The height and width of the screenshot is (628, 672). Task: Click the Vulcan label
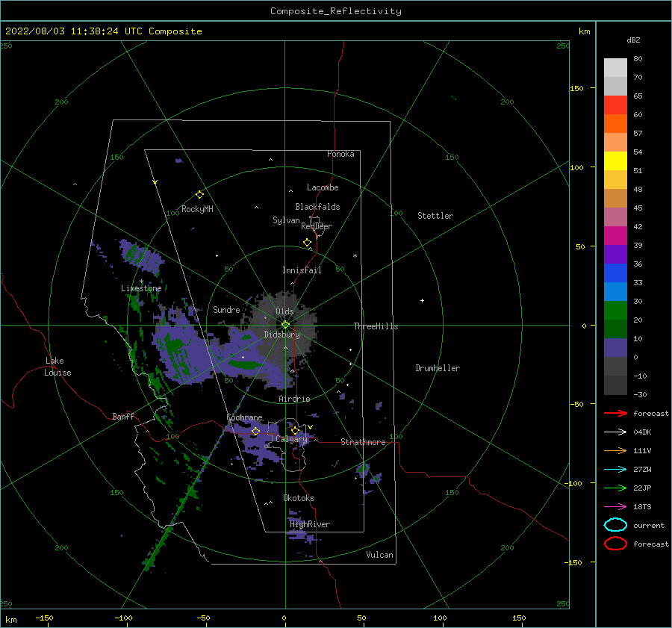click(380, 555)
